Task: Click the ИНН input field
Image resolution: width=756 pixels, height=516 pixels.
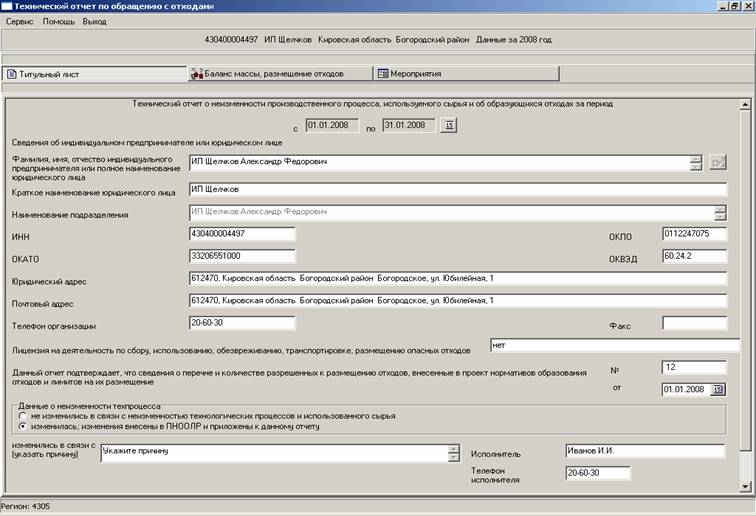Action: [241, 234]
